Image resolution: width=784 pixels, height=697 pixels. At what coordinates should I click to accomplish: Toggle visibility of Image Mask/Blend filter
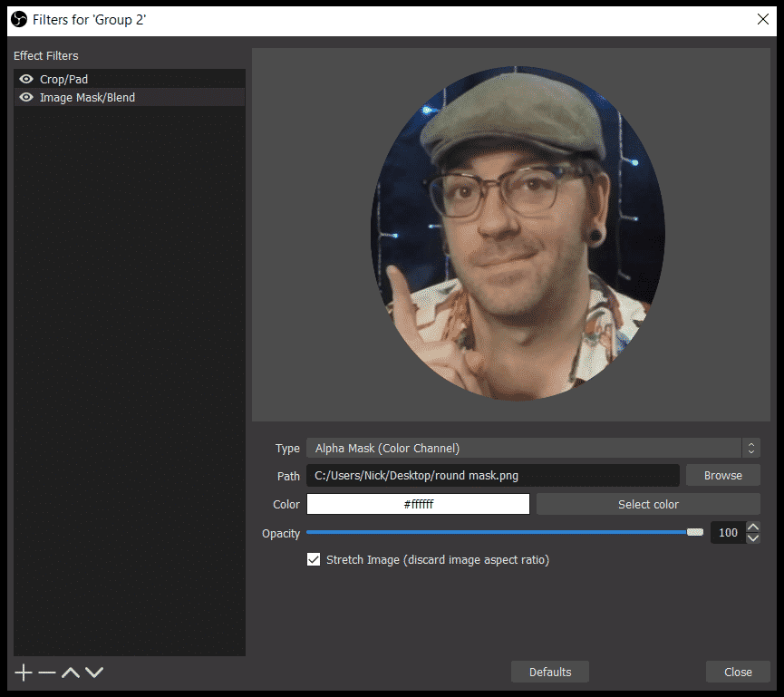point(26,97)
